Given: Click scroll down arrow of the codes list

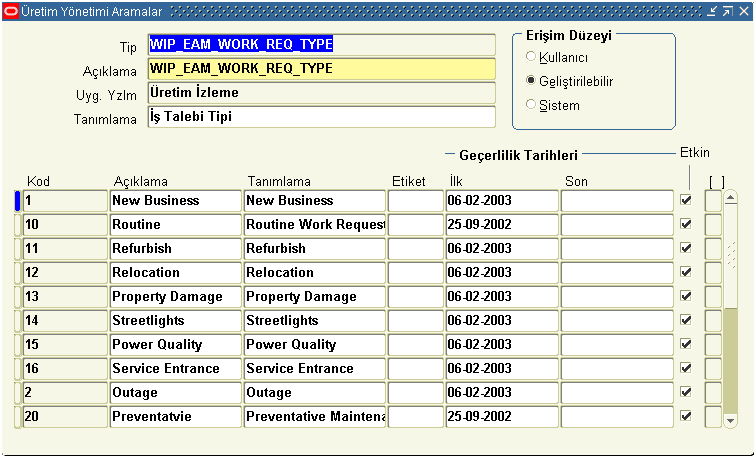Looking at the screenshot, I should click(x=730, y=421).
